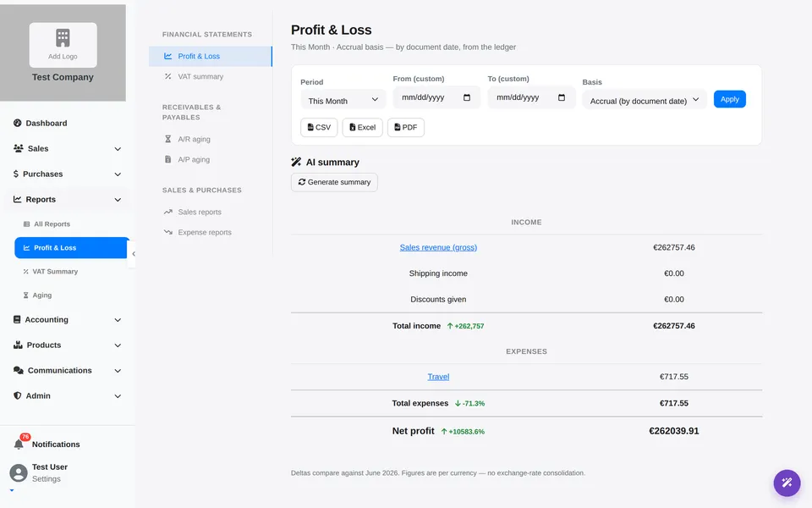Click the Total income value €262757.46
812x508 pixels.
[674, 325]
